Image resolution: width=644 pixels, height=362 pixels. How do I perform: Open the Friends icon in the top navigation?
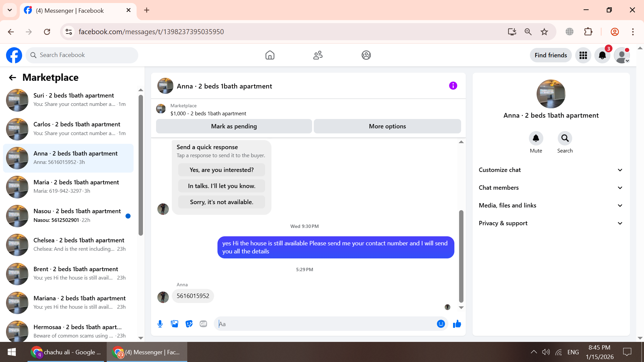[x=318, y=55]
